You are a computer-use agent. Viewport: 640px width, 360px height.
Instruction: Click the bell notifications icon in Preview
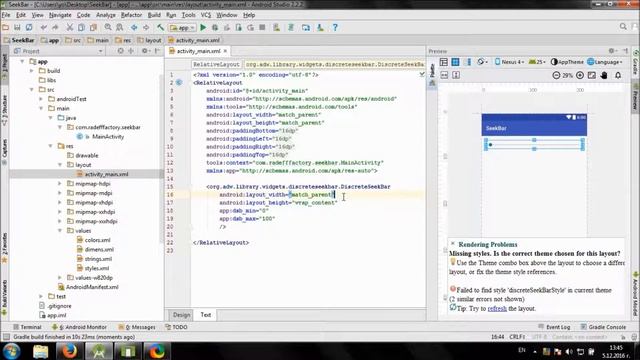(x=618, y=76)
